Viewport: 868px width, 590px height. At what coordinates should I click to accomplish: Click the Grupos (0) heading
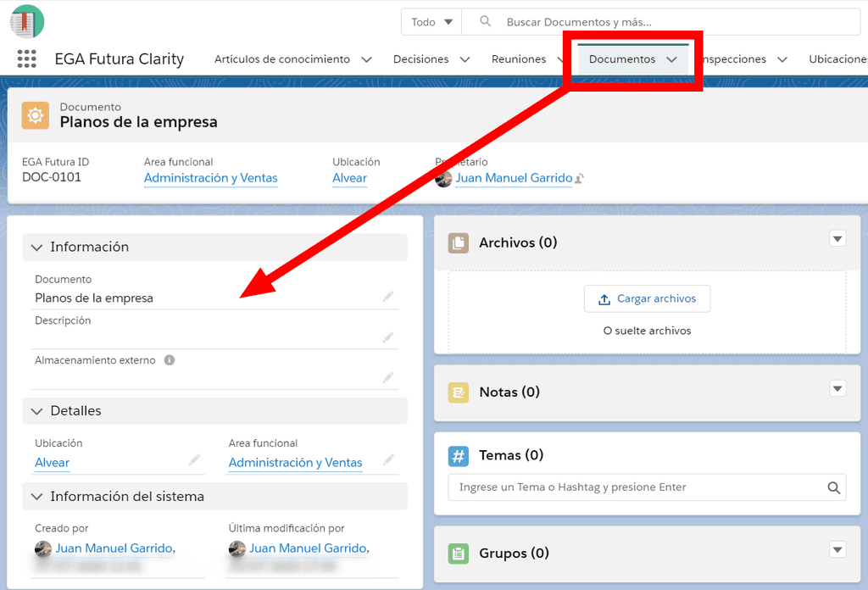point(514,553)
